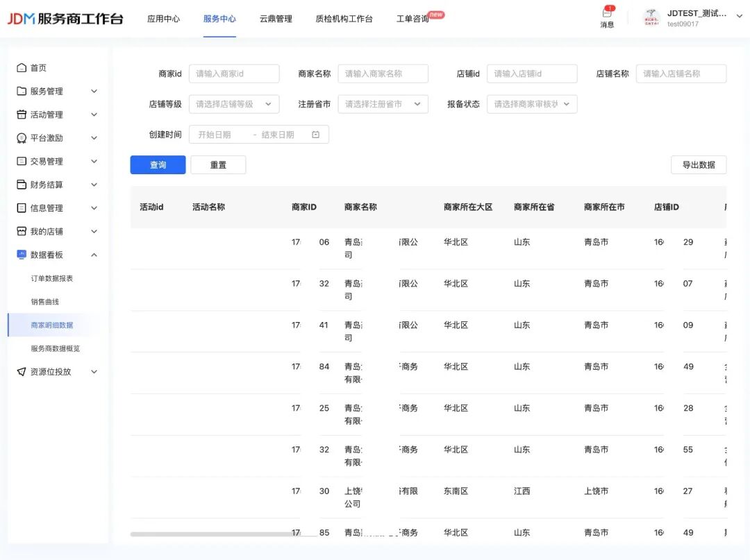The image size is (750, 560).
Task: Switch to the 云鼎管理 tab
Action: coord(276,19)
